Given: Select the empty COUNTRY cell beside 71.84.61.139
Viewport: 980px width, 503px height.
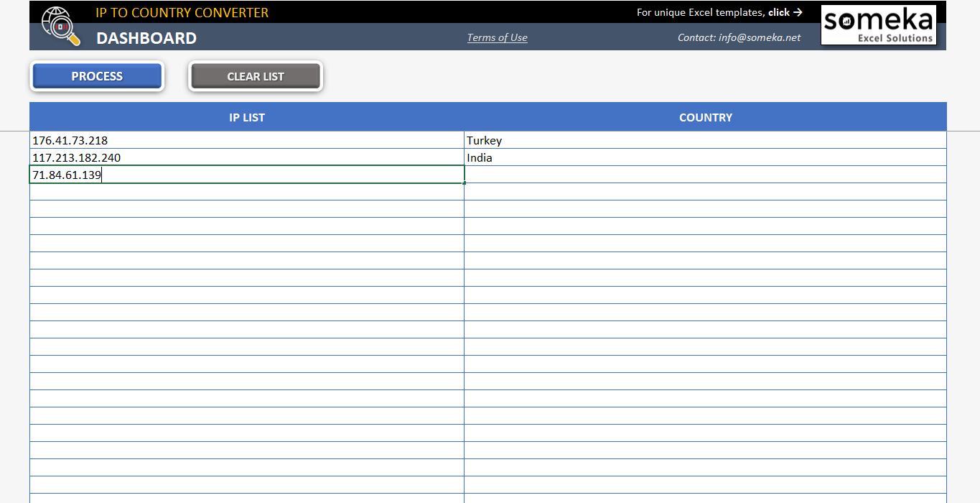Looking at the screenshot, I should 646,174.
